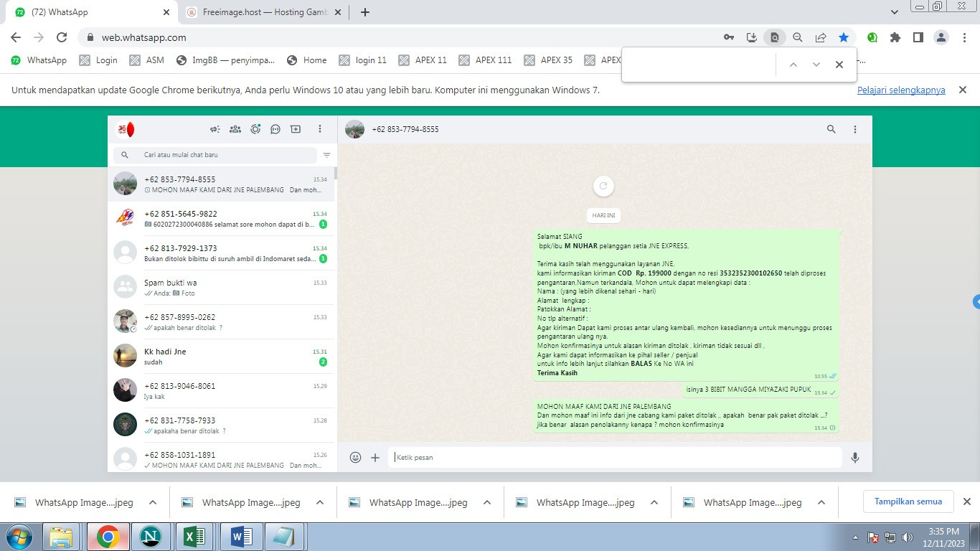Open the Chrome three-dot menu
Viewport: 980px width, 551px height.
pos(963,37)
